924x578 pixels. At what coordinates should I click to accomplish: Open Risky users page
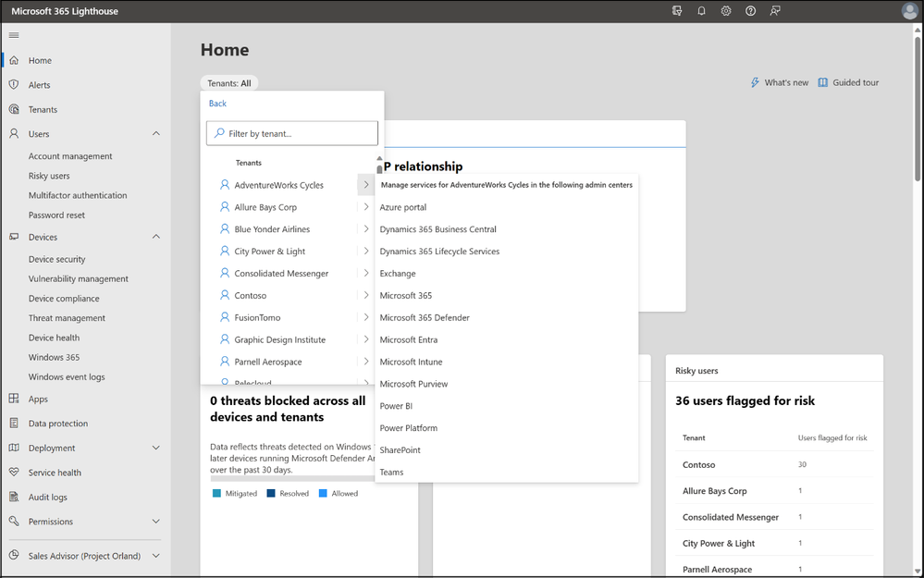click(x=49, y=176)
